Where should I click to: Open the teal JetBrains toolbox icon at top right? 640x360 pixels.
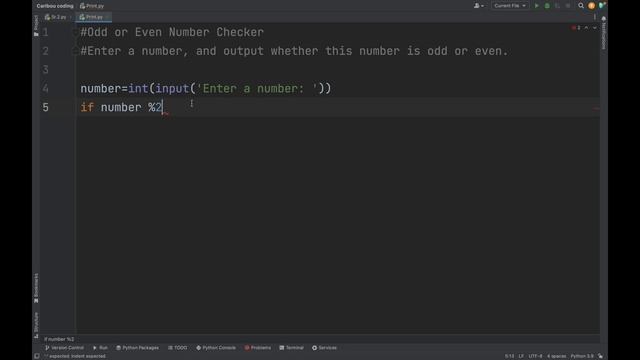pos(602,5)
